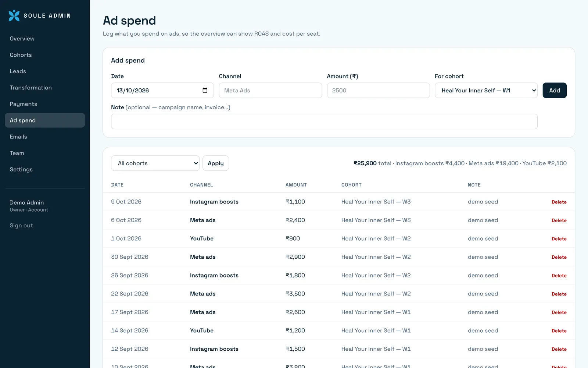The height and width of the screenshot is (368, 588).
Task: Go to the Team page
Action: [45, 153]
